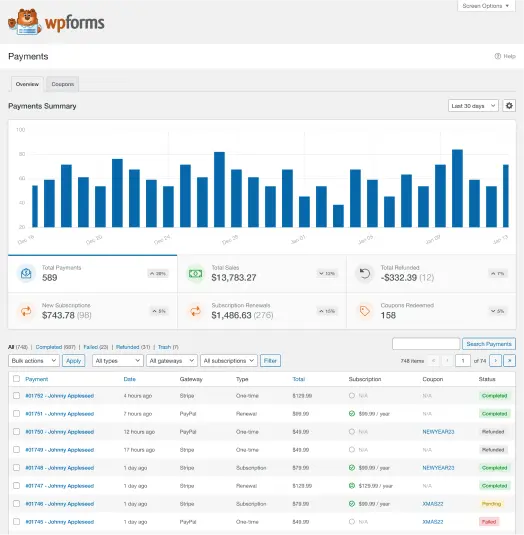Click the Search Payments button
524x535 pixels.
point(489,344)
